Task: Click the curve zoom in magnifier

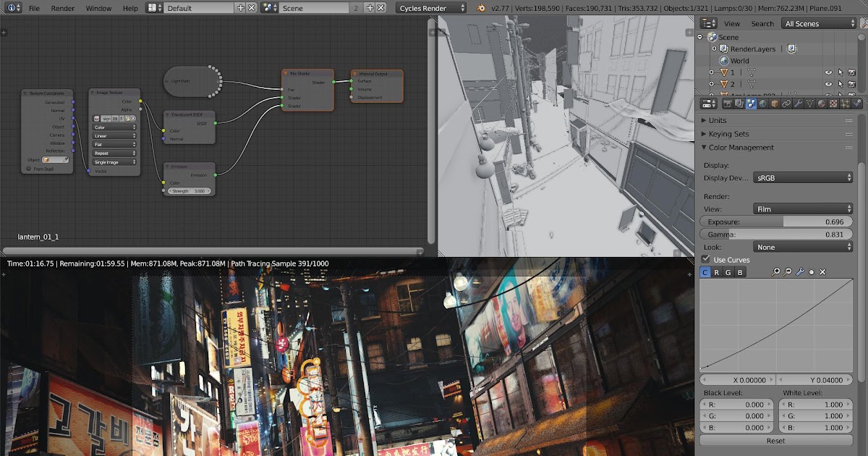Action: [776, 272]
